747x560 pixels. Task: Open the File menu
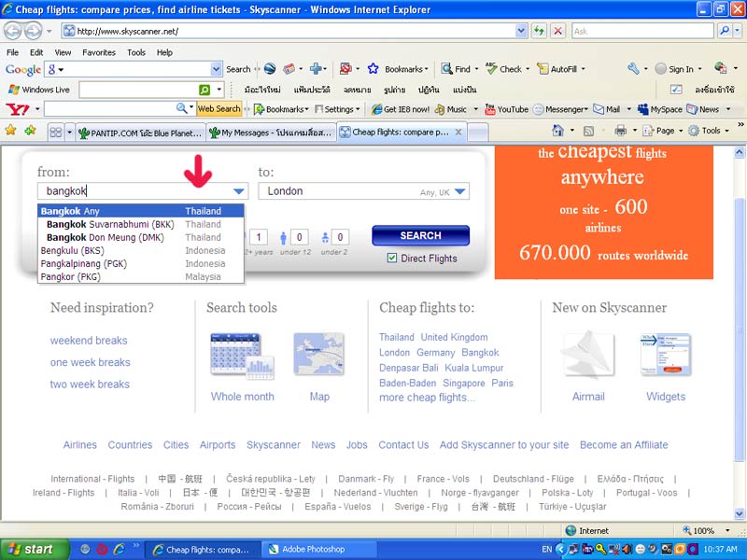[12, 52]
